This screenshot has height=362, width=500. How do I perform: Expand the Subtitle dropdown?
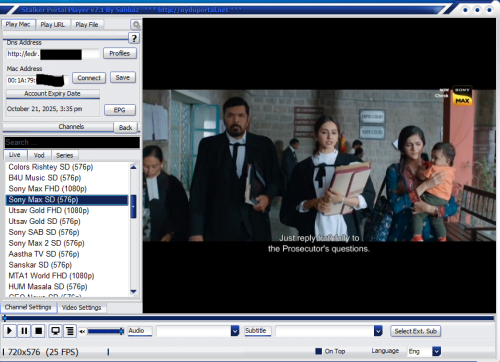pos(378,331)
